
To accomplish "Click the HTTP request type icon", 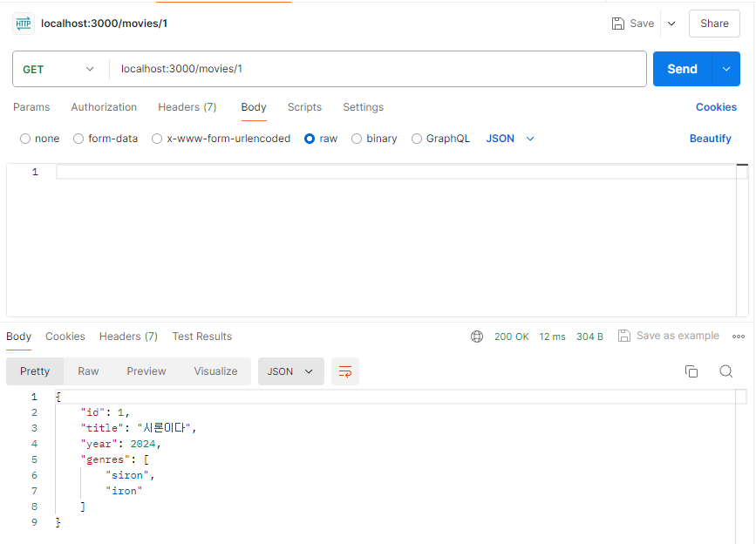I will point(24,24).
